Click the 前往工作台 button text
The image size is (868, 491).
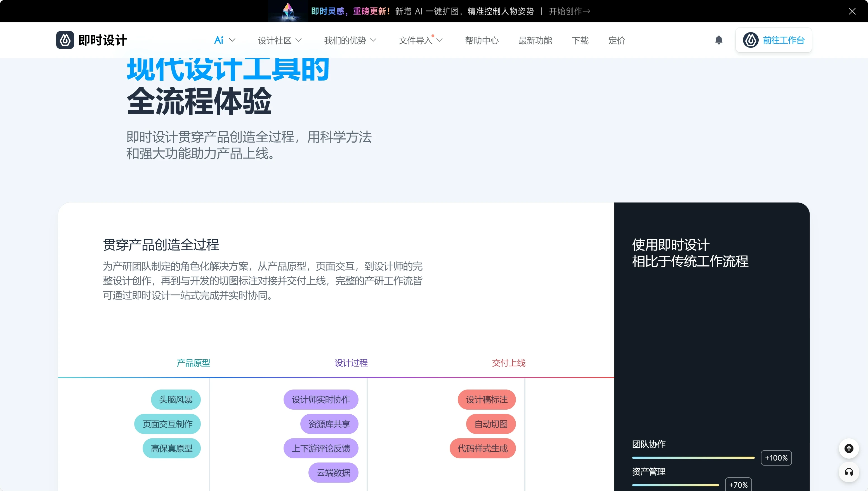pos(783,41)
